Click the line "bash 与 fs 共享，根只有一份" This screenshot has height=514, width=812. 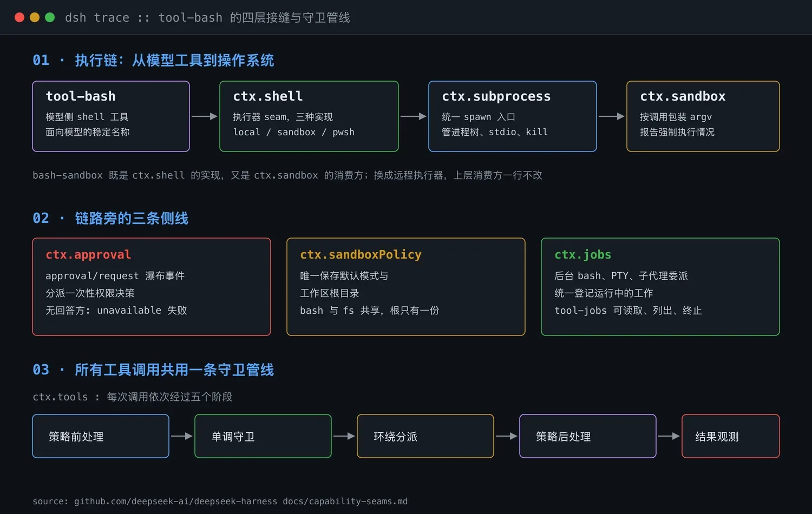click(370, 311)
